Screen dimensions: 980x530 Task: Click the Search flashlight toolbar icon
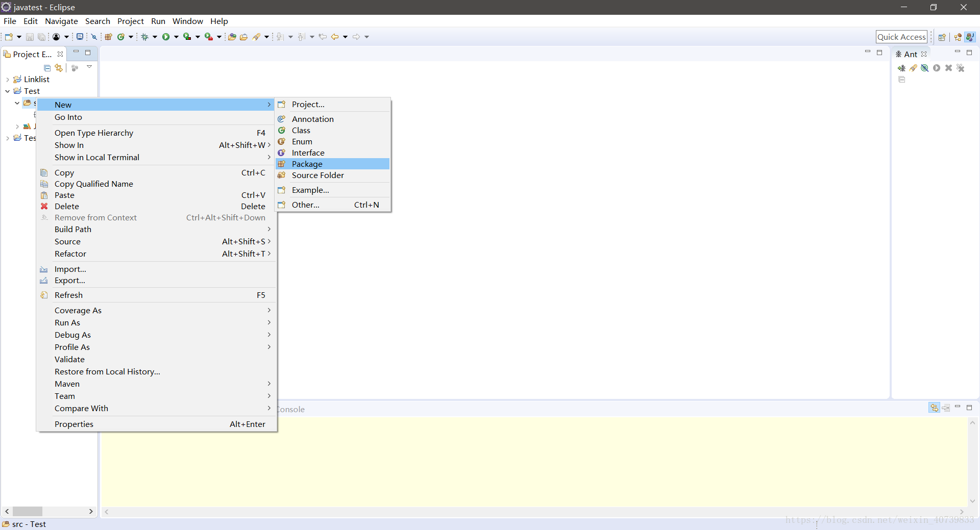tap(257, 37)
